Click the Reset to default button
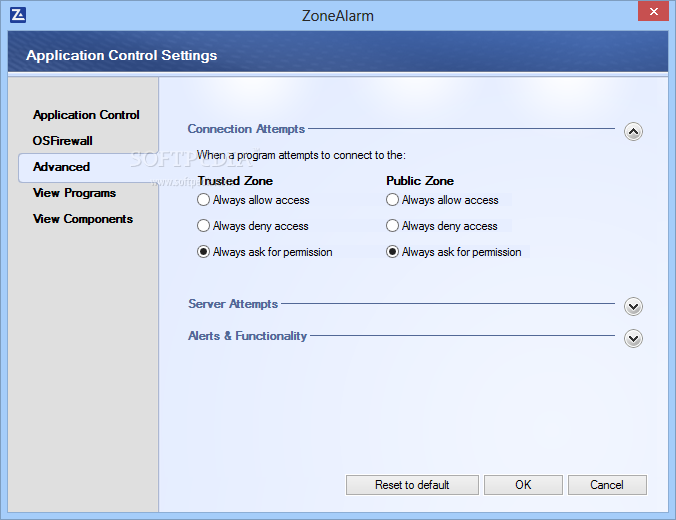The height and width of the screenshot is (520, 676). click(x=412, y=485)
